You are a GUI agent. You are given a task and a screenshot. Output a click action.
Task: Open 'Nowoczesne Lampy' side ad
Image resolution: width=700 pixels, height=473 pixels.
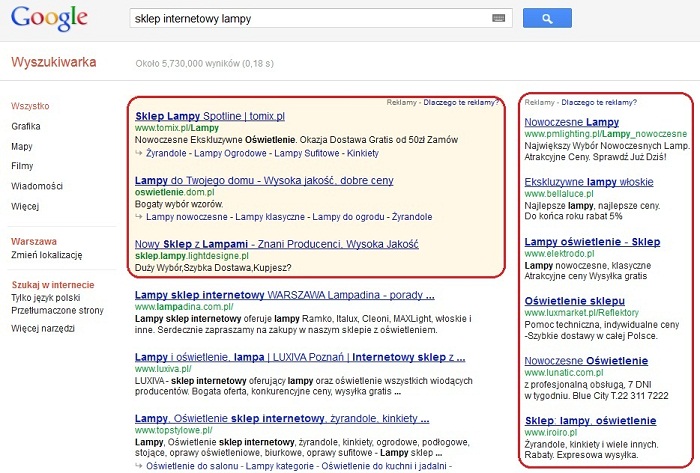571,122
